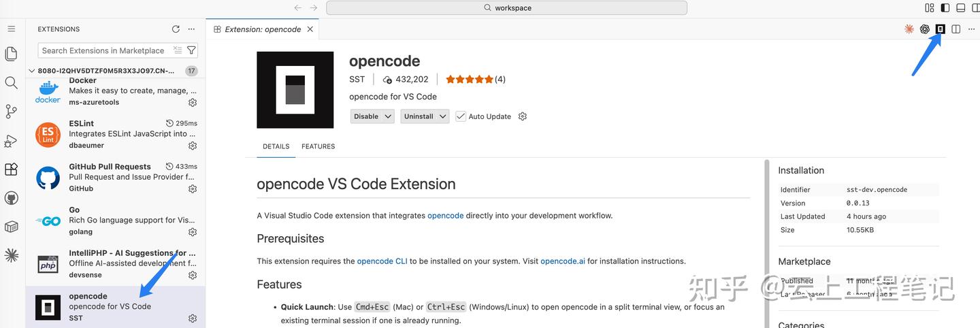Open the Source Control view
980x328 pixels.
pyautogui.click(x=11, y=111)
